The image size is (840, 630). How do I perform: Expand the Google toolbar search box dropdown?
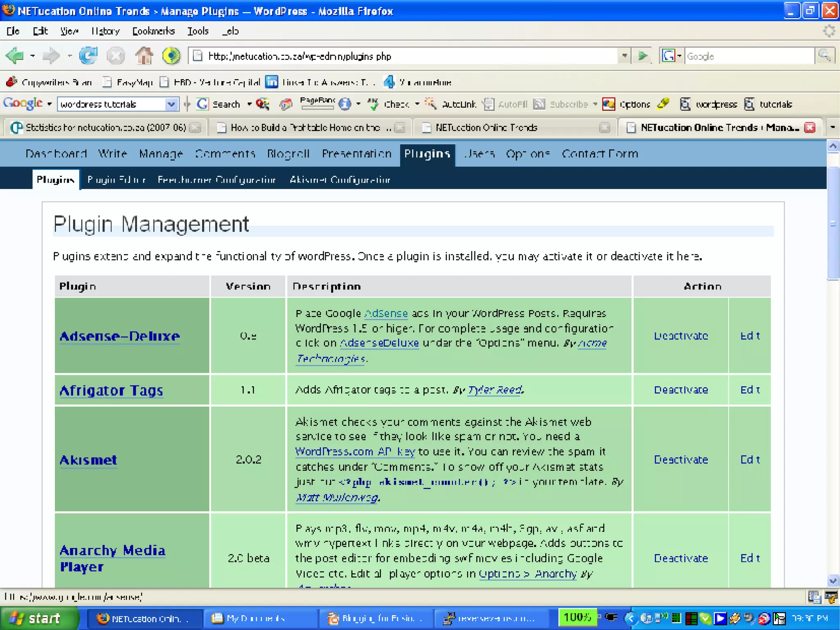tap(171, 104)
